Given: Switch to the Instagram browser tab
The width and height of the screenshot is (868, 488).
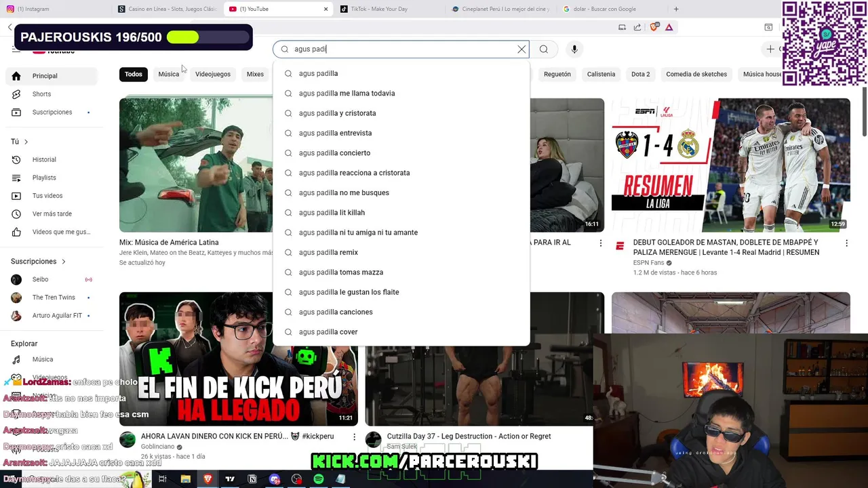Looking at the screenshot, I should pos(56,9).
